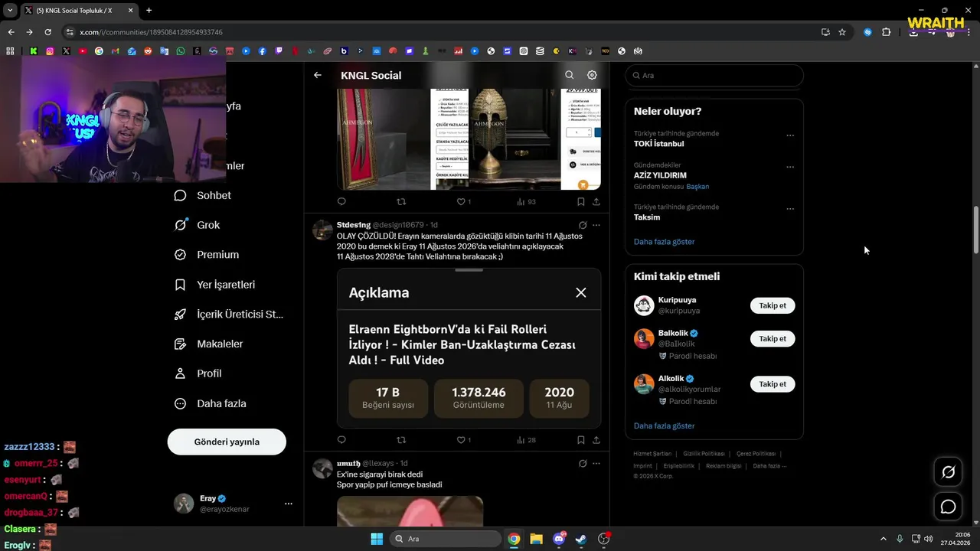The height and width of the screenshot is (551, 980).
Task: Open the floating Grok button at bottom right
Action: [x=948, y=472]
